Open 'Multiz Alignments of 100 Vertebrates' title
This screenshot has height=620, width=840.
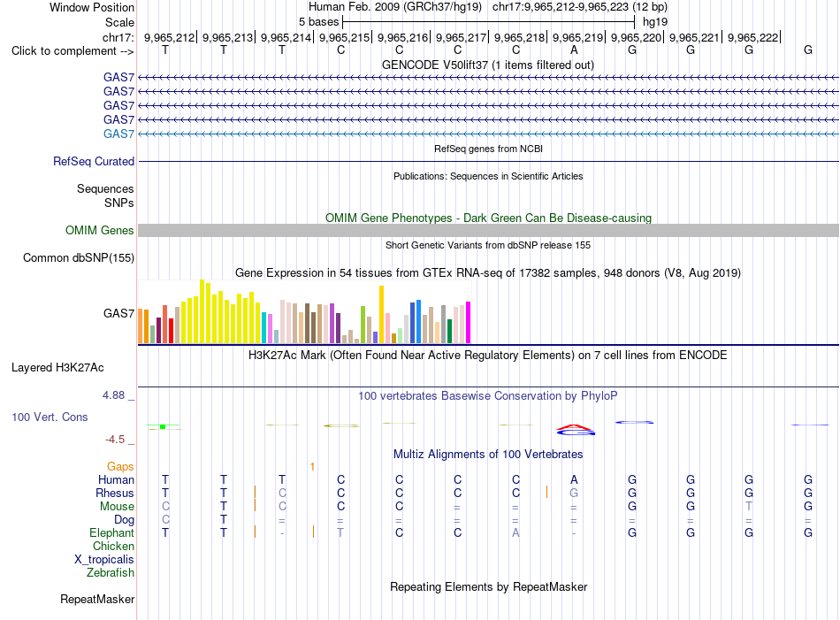coord(488,455)
